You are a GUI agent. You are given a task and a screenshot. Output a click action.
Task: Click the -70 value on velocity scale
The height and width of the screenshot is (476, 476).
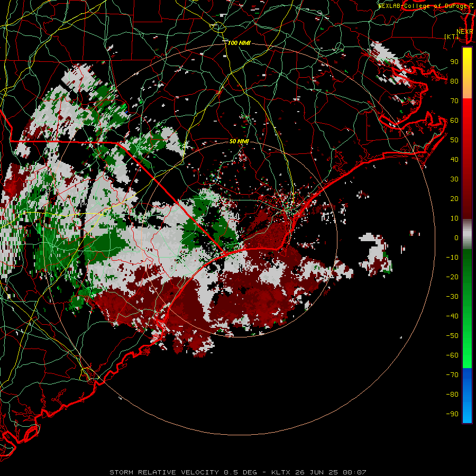tap(452, 375)
